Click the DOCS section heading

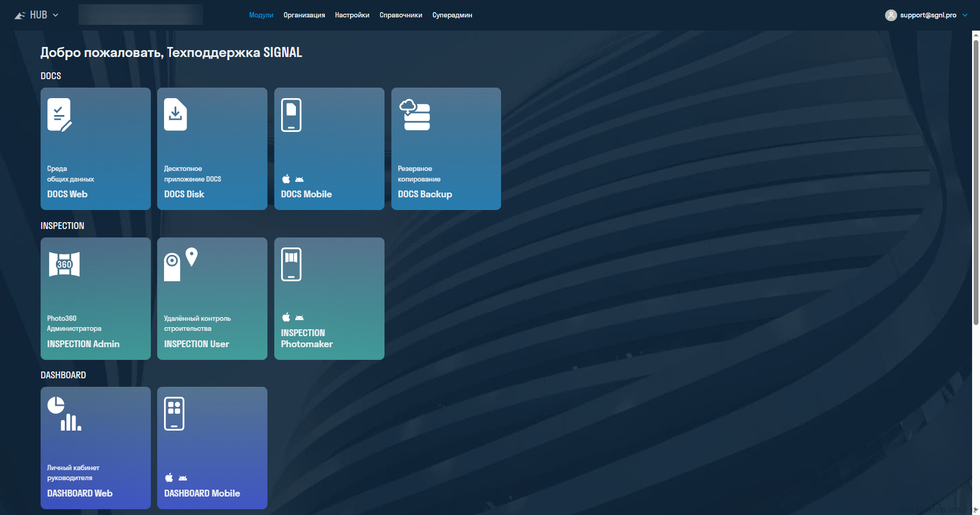click(x=51, y=76)
